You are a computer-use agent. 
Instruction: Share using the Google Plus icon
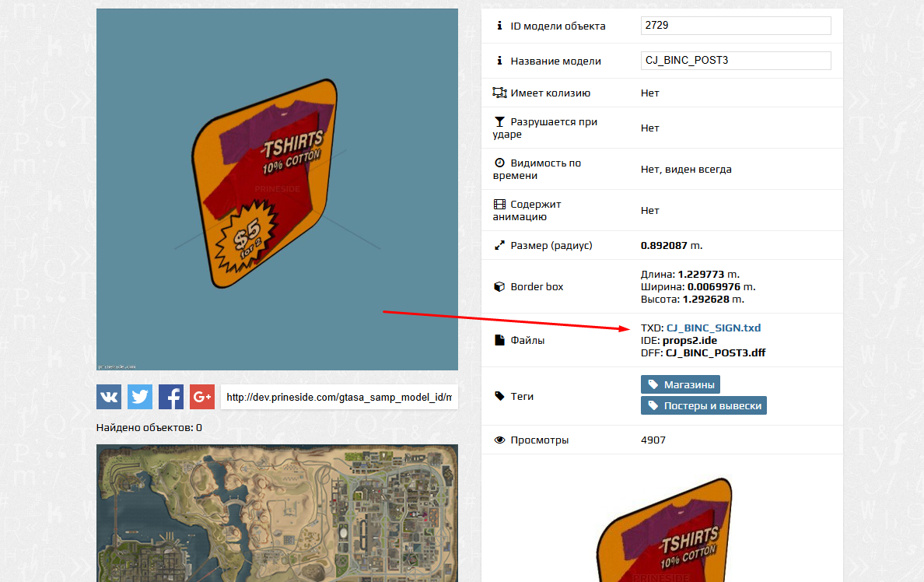[x=202, y=397]
